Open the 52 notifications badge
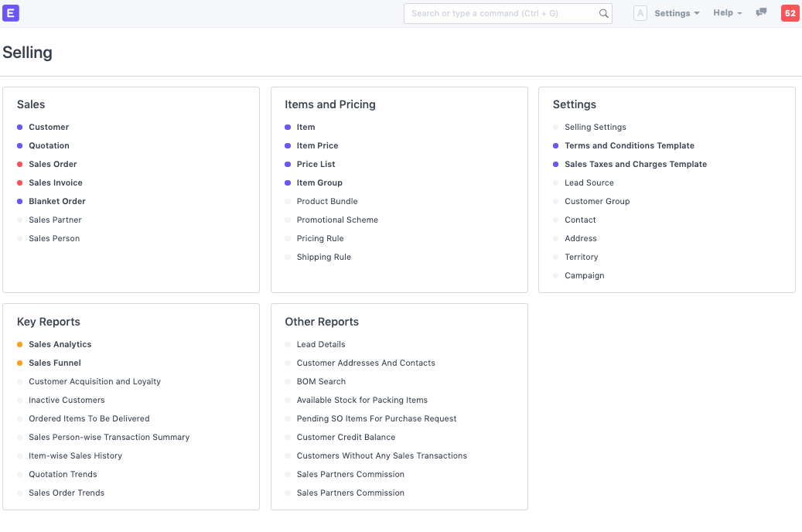Viewport: 802px width, 532px height. pyautogui.click(x=790, y=13)
